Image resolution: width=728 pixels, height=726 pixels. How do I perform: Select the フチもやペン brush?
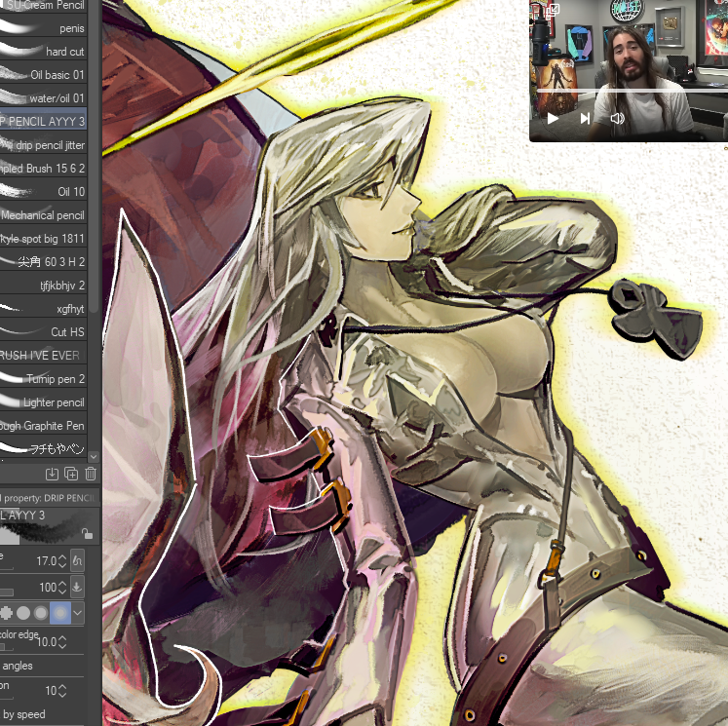(43, 448)
